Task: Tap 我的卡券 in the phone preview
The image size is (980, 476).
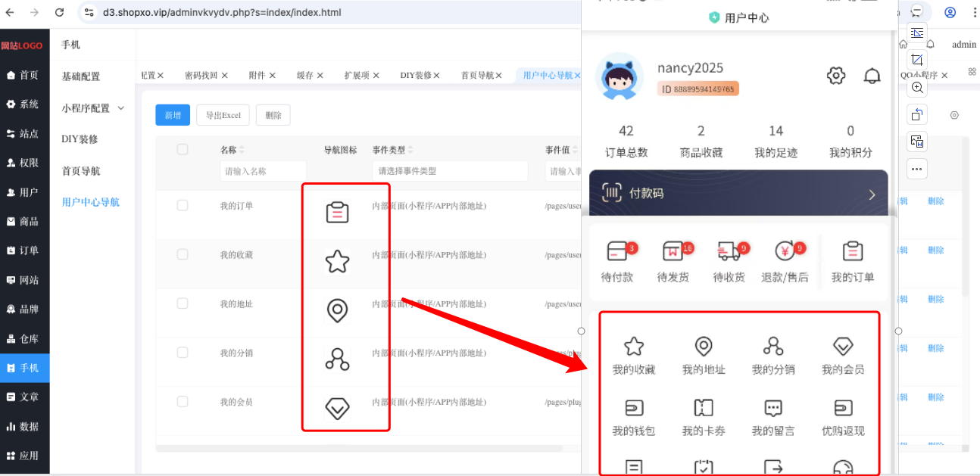Action: pos(704,418)
